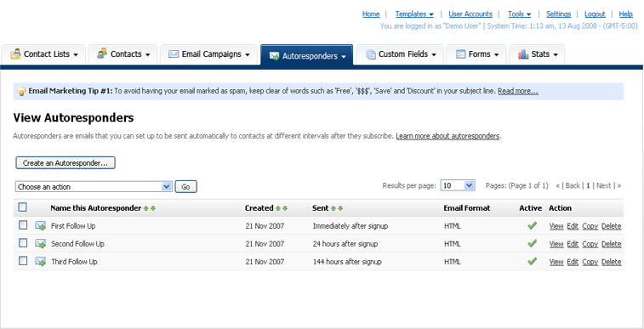Go to the Home link
The height and width of the screenshot is (329, 644).
point(371,14)
